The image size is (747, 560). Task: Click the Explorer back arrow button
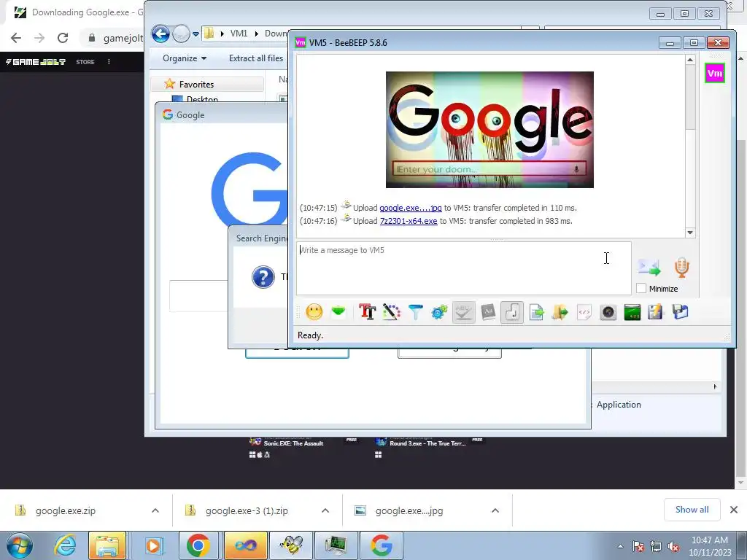[160, 34]
